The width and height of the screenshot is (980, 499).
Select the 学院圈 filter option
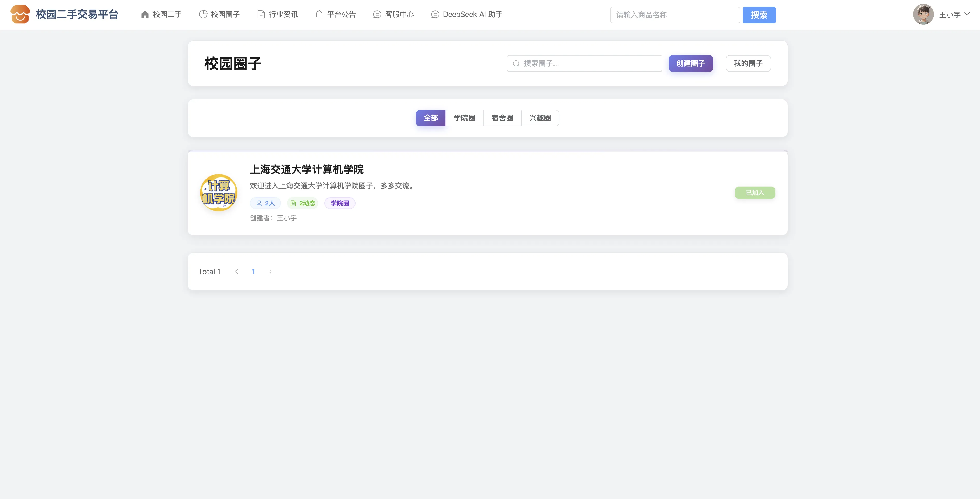click(x=464, y=118)
